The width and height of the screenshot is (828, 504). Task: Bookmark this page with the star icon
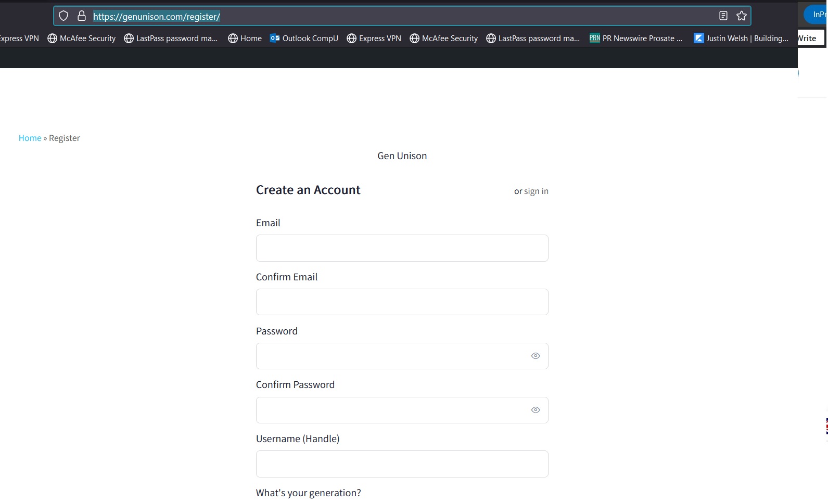tap(742, 16)
